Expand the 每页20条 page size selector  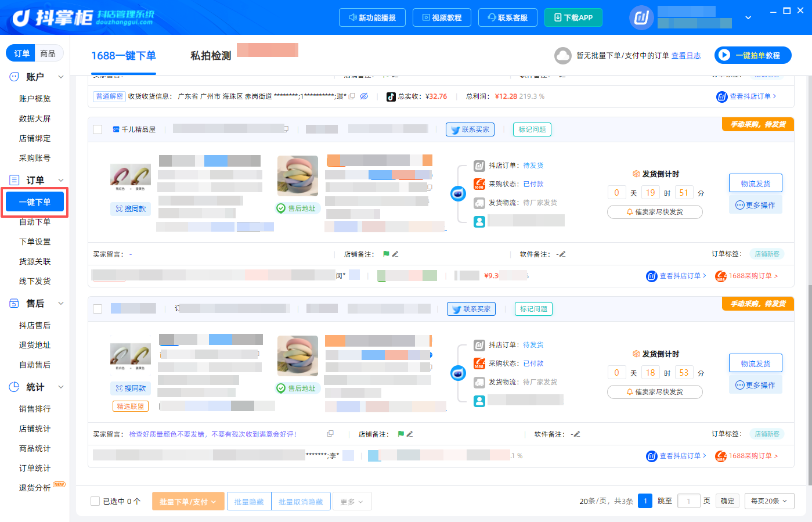[769, 501]
